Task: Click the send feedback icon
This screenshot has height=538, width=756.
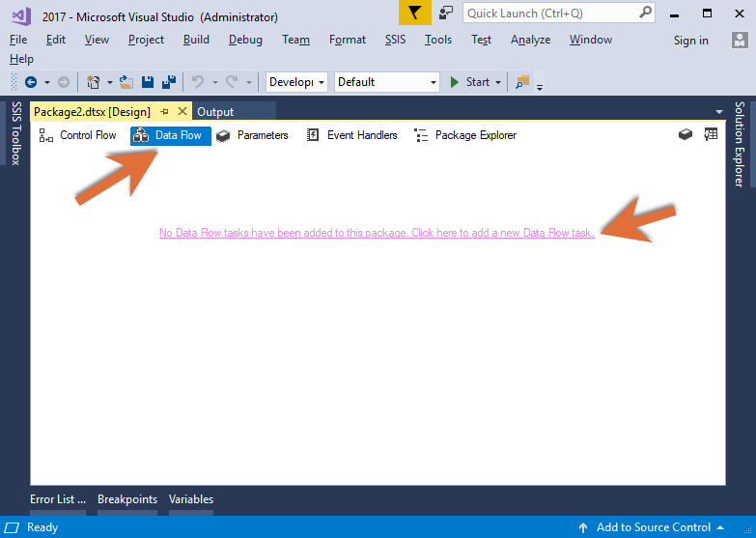Action: [446, 13]
